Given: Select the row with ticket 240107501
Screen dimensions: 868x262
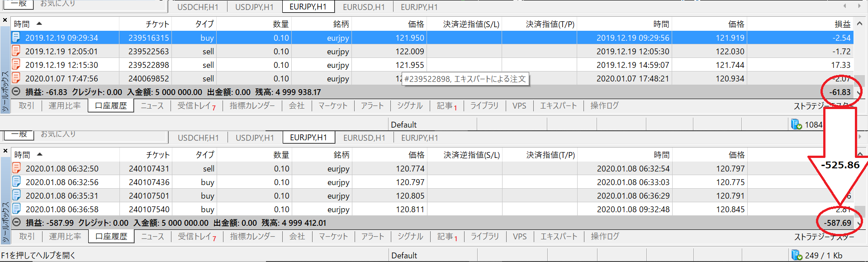Looking at the screenshot, I should [x=149, y=195].
